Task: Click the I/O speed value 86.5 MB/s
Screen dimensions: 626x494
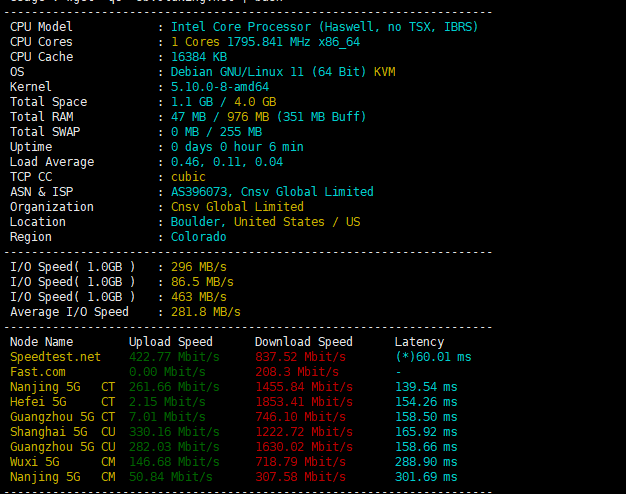Action: click(x=202, y=282)
